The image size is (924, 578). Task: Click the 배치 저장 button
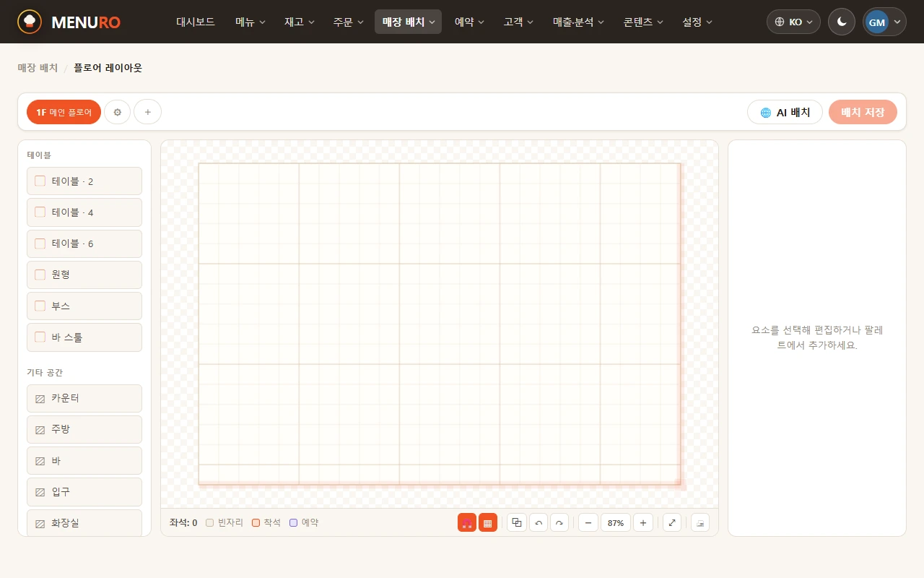point(863,112)
